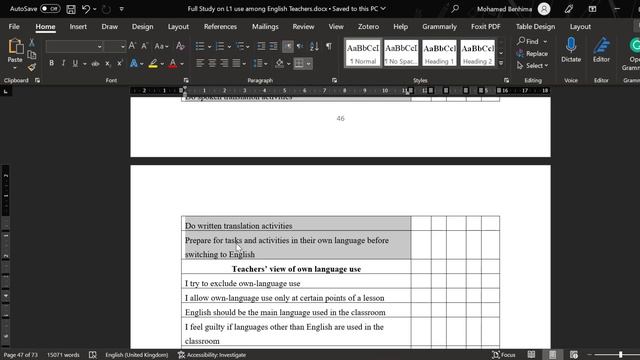Toggle left-to-right text direction
Screen dimensions: 640x360
coord(288,46)
